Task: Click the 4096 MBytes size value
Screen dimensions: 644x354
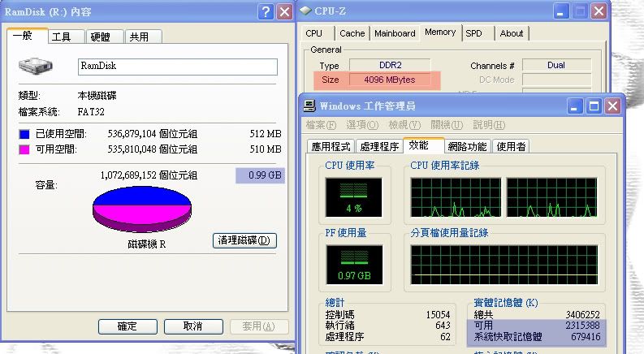Action: (390, 80)
